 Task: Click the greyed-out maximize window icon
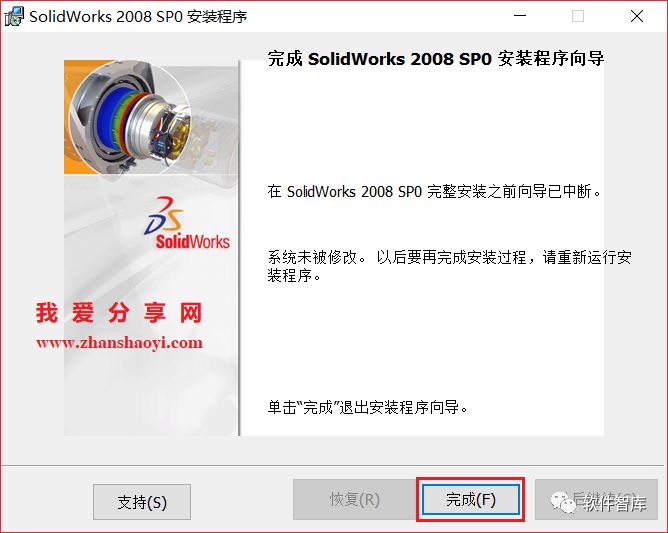coord(578,16)
